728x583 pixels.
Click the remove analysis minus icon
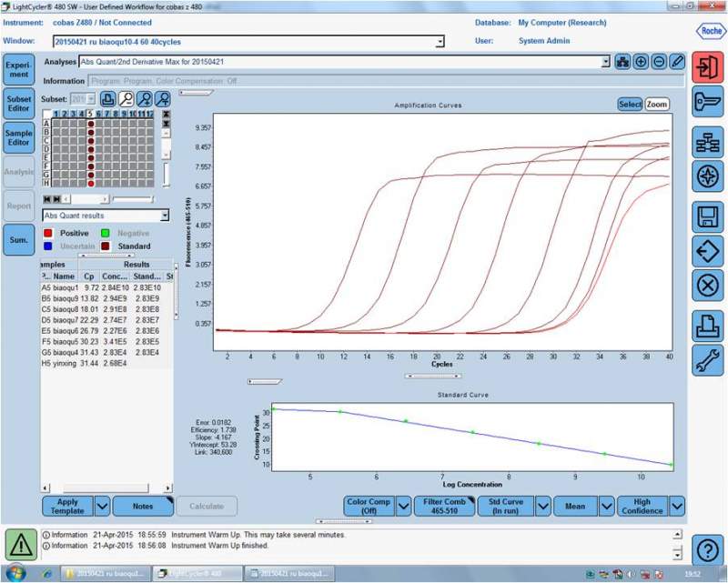pyautogui.click(x=658, y=62)
